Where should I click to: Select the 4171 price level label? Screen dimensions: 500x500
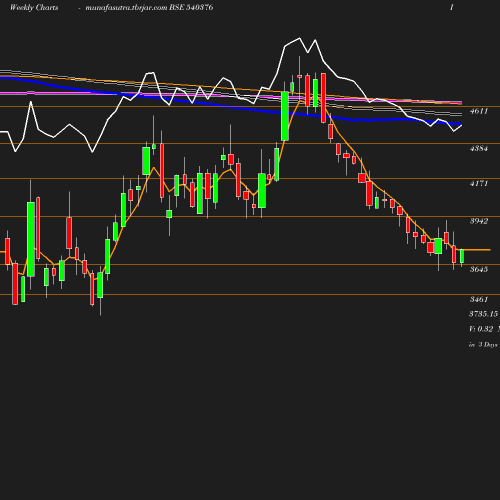pos(479,183)
